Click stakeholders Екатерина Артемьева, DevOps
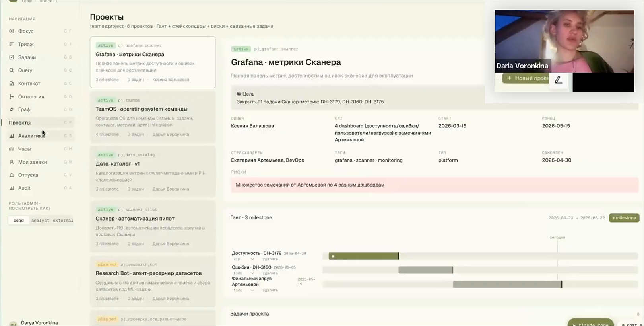The width and height of the screenshot is (644, 326). coord(268,160)
